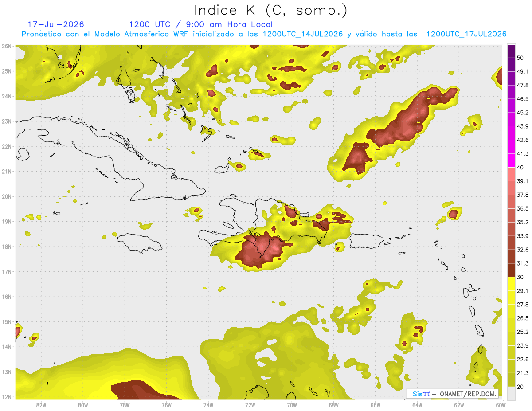Click the color scale value "37.8"
This screenshot has width=532, height=411.
pos(523,195)
